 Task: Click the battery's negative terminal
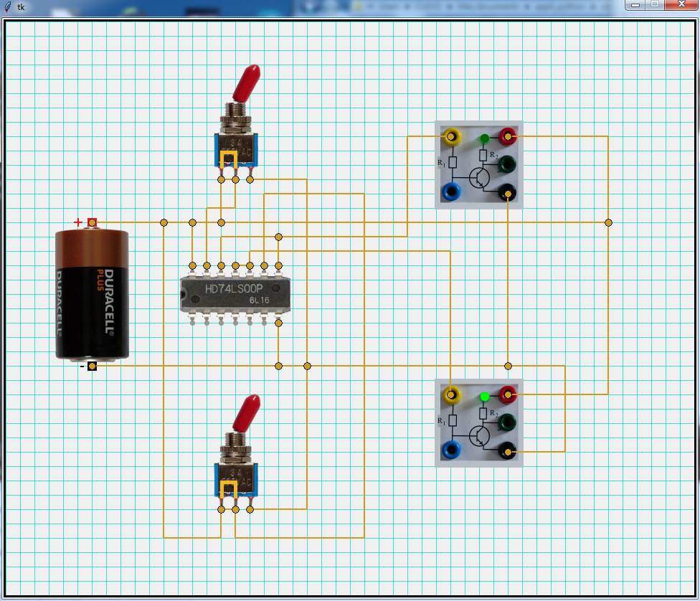tap(92, 366)
